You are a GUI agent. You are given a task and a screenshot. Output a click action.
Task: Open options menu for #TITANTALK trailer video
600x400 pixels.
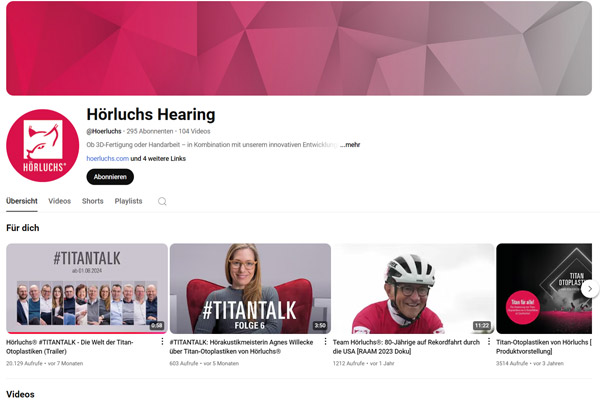pyautogui.click(x=162, y=341)
